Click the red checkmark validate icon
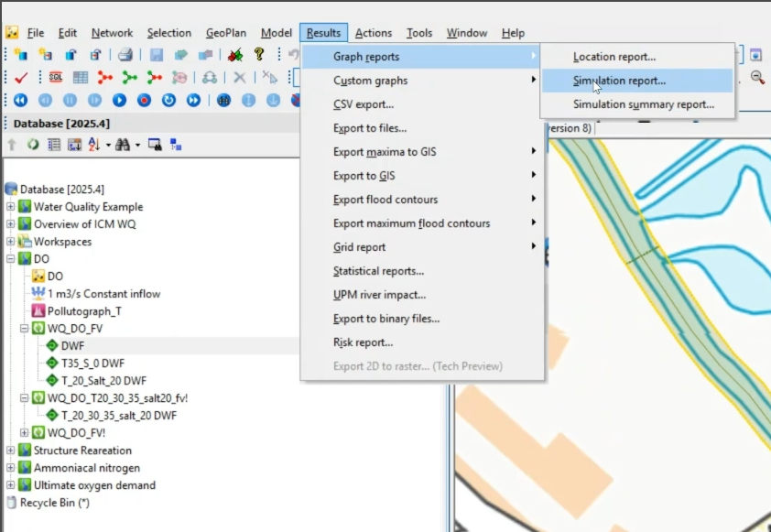 (20, 78)
